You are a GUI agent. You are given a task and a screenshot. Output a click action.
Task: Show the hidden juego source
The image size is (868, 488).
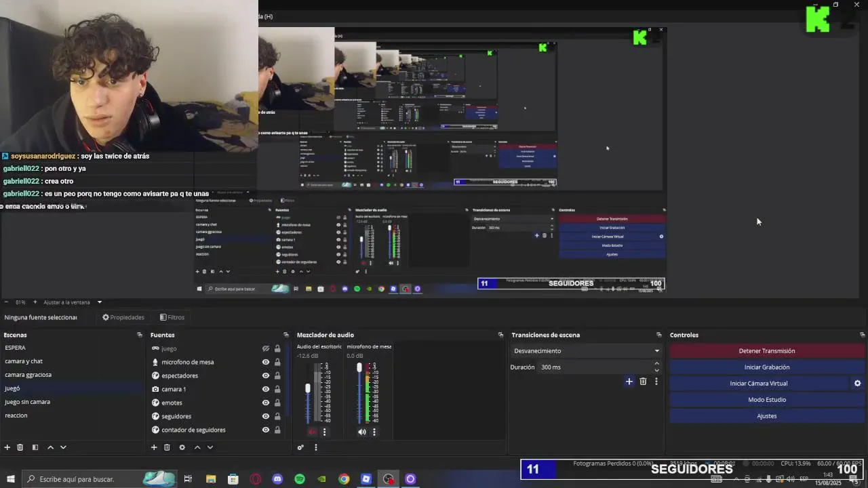(x=266, y=348)
